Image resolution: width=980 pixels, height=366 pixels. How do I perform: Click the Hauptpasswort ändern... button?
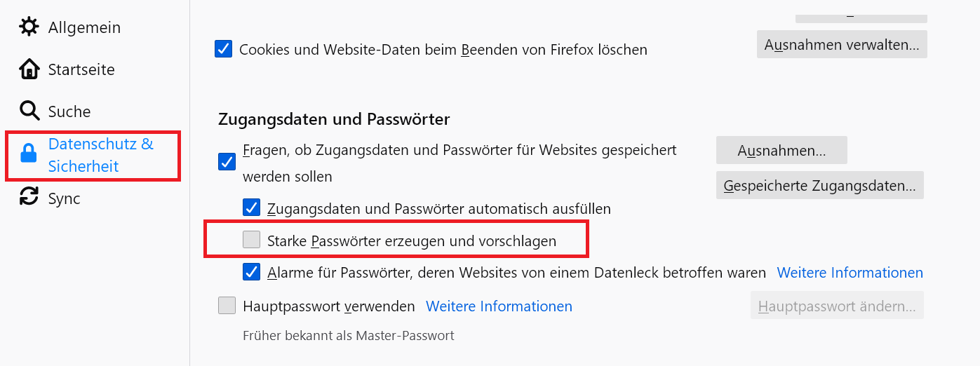(x=837, y=306)
